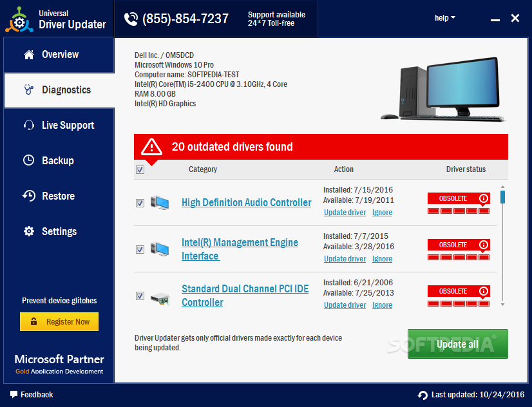
Task: Click the Computer name: SOFTPEDIA-TEST line
Action: pyautogui.click(x=187, y=75)
